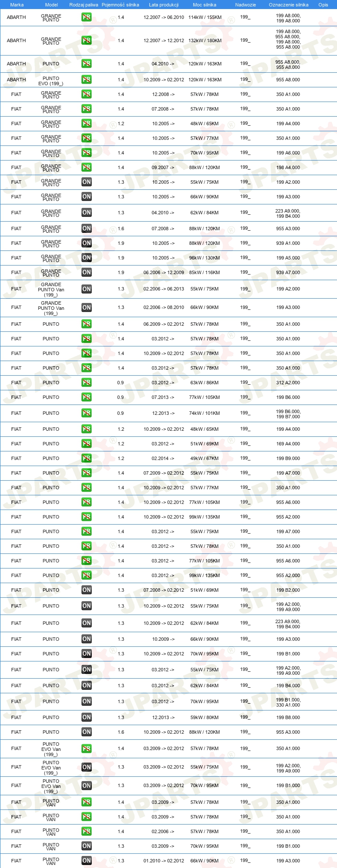Select the '02.2006 -> 06.2013' production years cell
Viewport: 337px width, 868px height.
click(x=164, y=289)
